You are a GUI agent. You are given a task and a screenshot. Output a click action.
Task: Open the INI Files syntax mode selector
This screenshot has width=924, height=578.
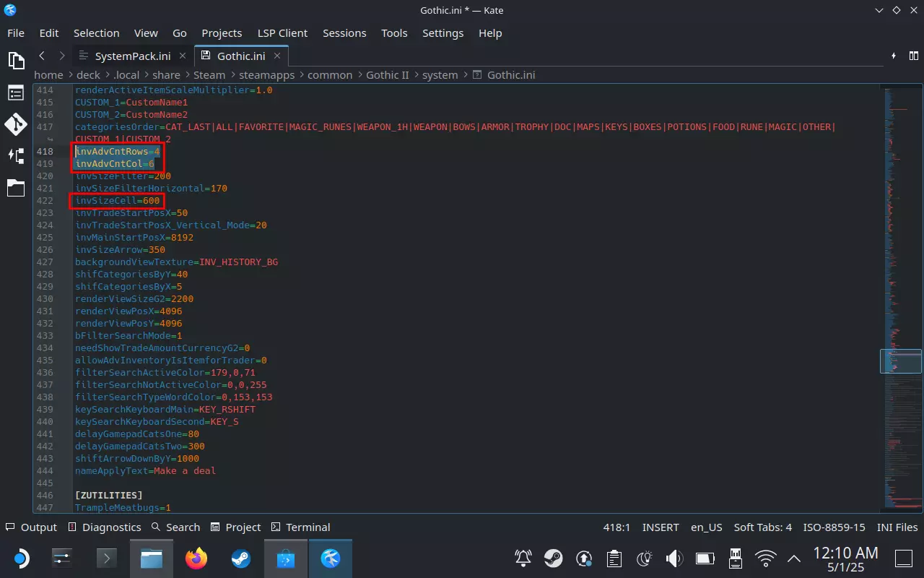coord(897,527)
